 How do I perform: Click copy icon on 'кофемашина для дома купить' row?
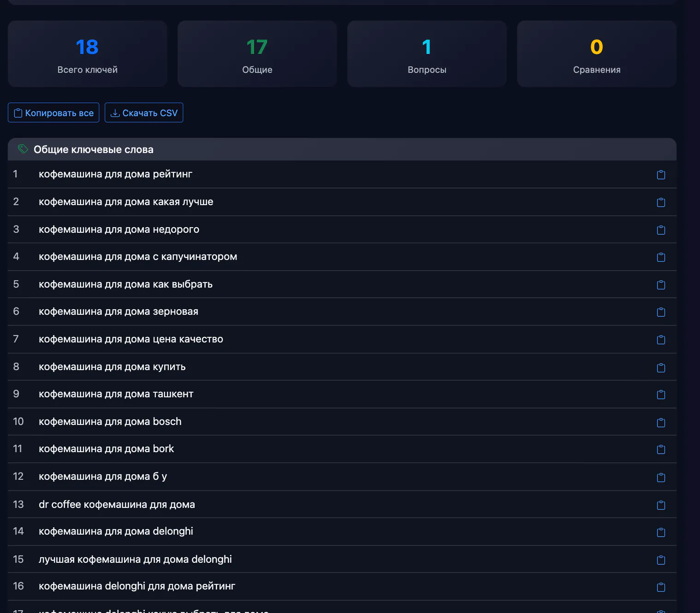pyautogui.click(x=661, y=368)
